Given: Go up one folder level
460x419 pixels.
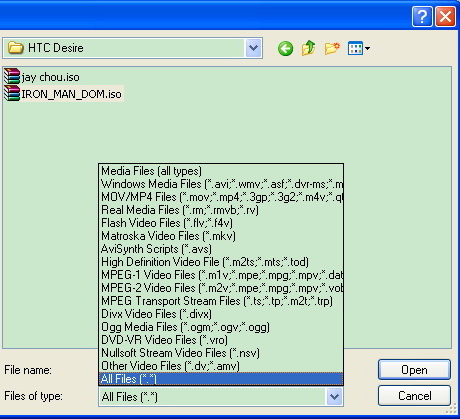Looking at the screenshot, I should pyautogui.click(x=308, y=48).
